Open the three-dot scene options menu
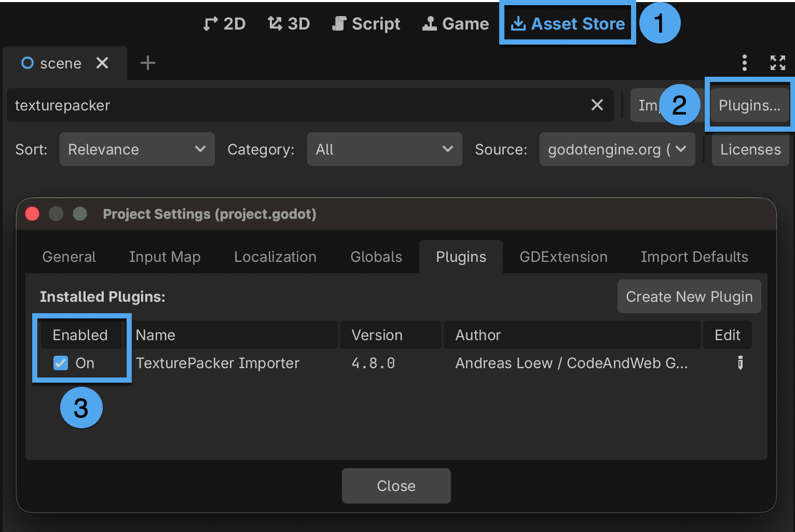795x532 pixels. click(745, 63)
